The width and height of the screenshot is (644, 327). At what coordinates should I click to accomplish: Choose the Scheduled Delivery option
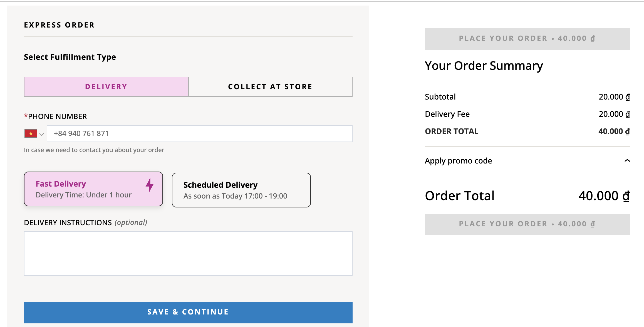click(x=241, y=190)
